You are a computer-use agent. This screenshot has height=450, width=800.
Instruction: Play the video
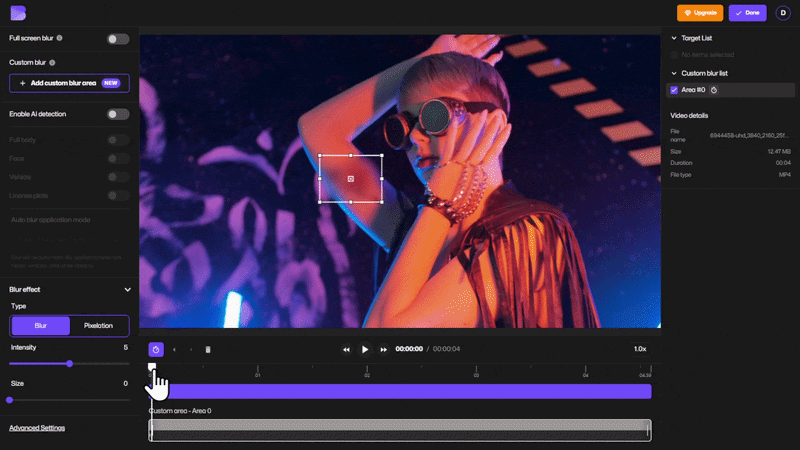tap(365, 349)
